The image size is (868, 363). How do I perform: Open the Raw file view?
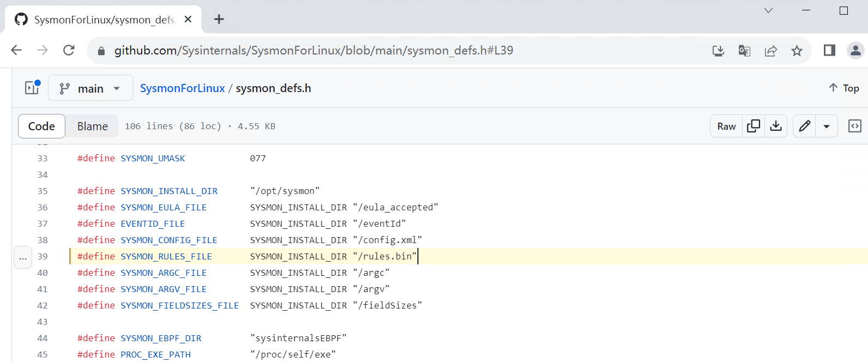pyautogui.click(x=726, y=126)
